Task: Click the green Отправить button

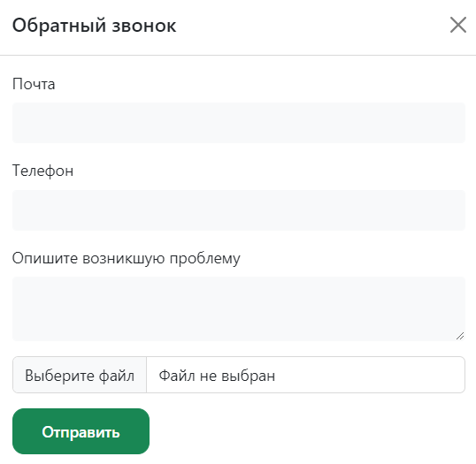Action: click(x=81, y=431)
